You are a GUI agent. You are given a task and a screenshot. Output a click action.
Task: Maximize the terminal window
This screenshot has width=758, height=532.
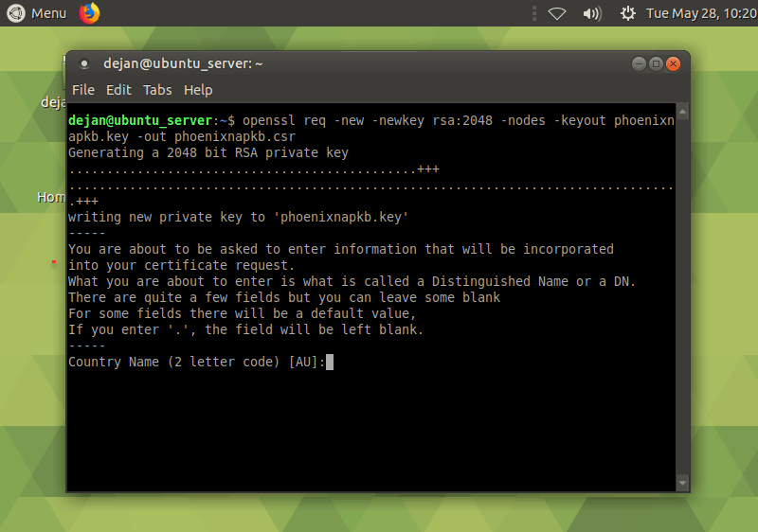(x=656, y=63)
